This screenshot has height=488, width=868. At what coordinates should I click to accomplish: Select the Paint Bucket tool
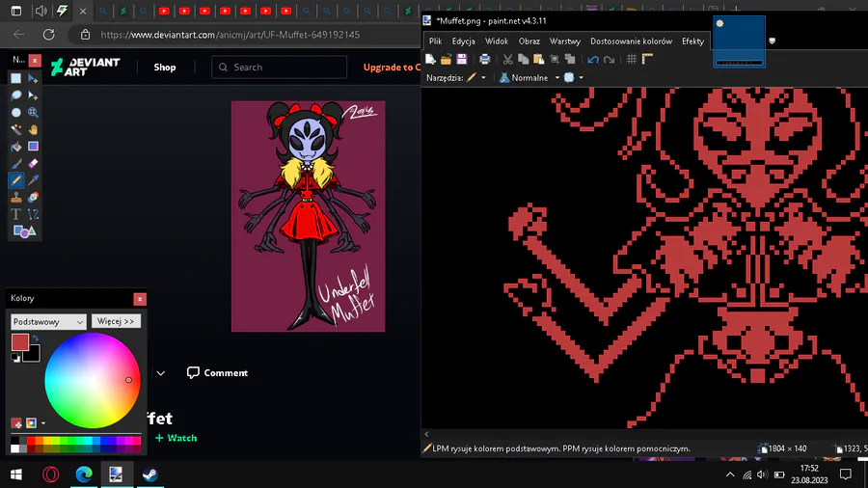coord(16,147)
